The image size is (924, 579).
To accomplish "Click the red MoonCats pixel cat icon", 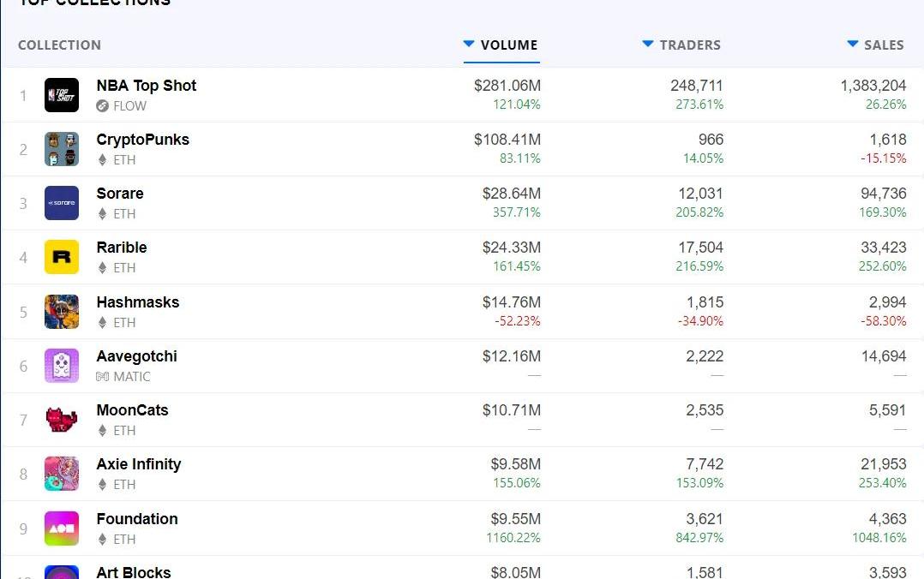I will tap(62, 420).
